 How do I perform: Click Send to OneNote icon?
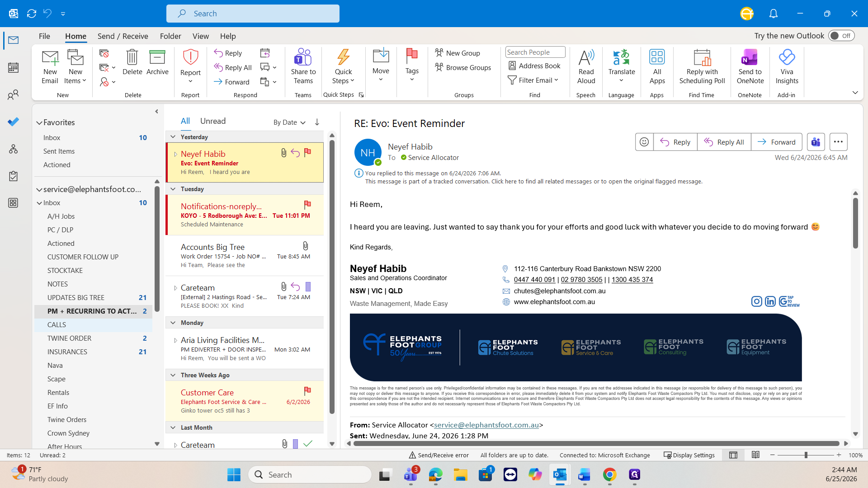[x=750, y=57]
